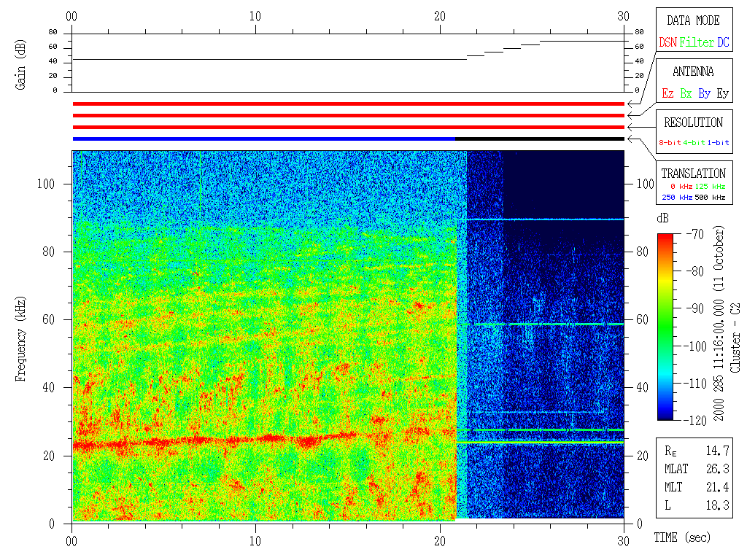This screenshot has width=747, height=560.
Task: Click the green Filter label in Data Mode
Action: click(697, 43)
